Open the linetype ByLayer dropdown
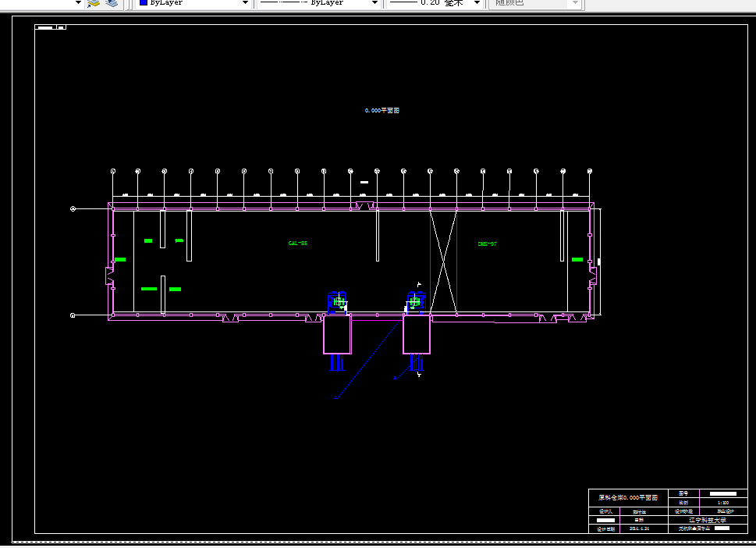The width and height of the screenshot is (756, 548). tap(318, 3)
